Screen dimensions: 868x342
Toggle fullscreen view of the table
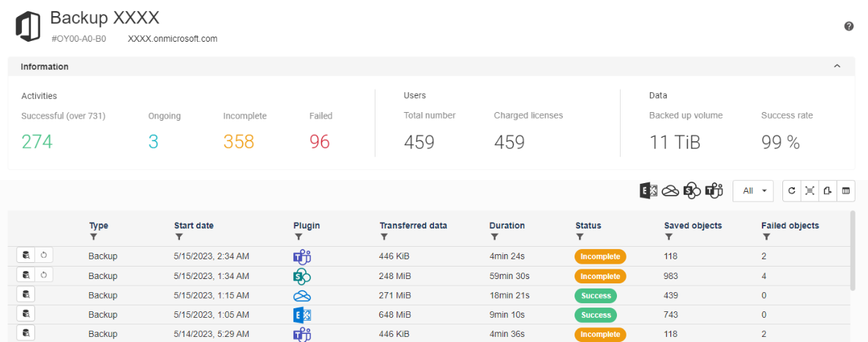[810, 190]
